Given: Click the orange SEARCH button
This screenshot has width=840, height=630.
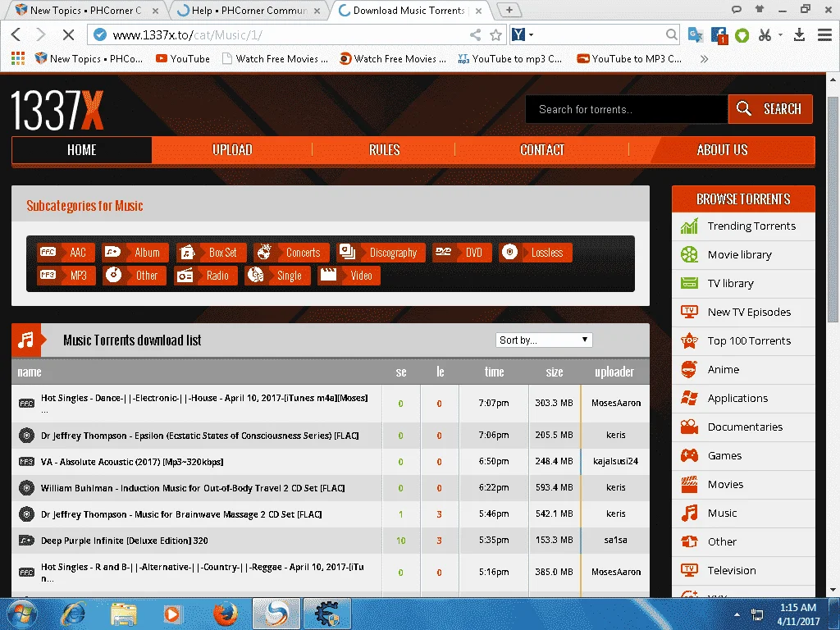Looking at the screenshot, I should pos(770,109).
